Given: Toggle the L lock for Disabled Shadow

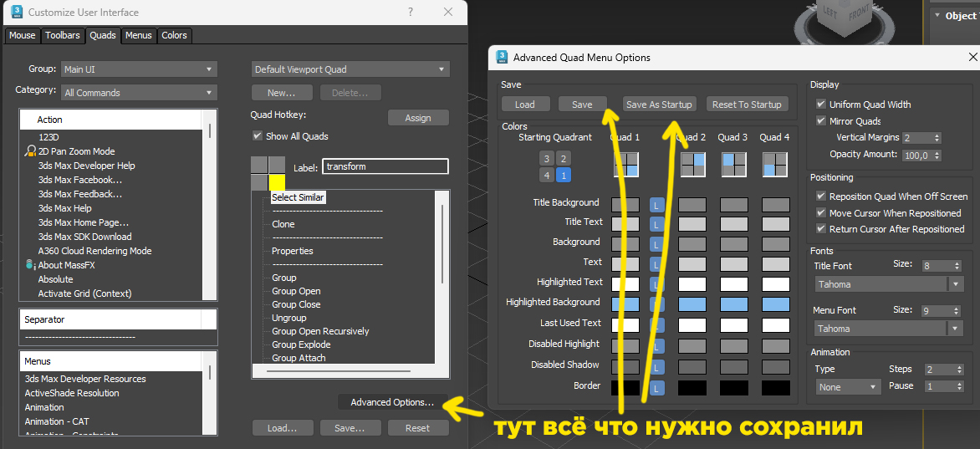Looking at the screenshot, I should point(657,367).
